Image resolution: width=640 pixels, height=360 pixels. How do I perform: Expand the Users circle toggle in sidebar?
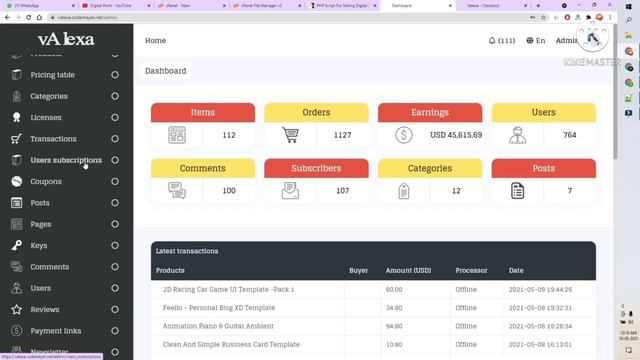click(x=115, y=288)
